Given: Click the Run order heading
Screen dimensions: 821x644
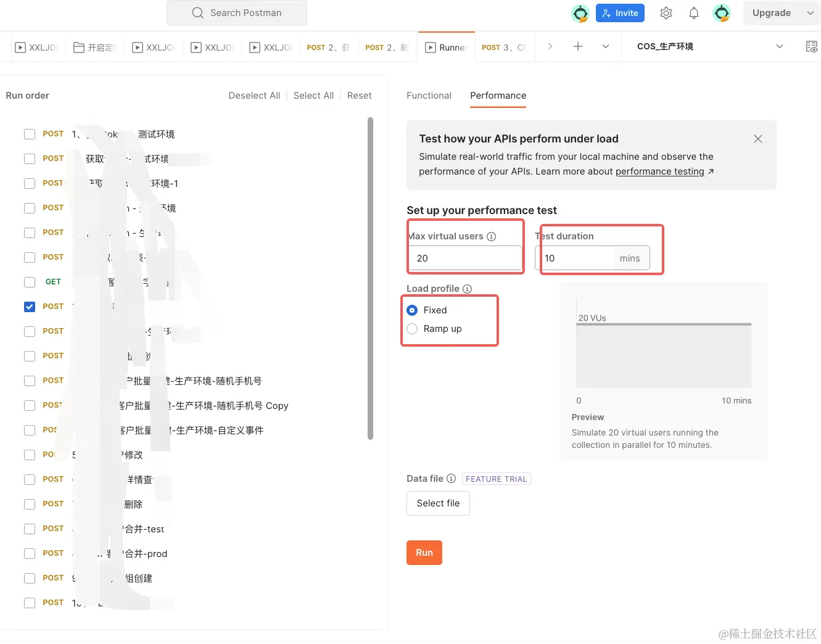Looking at the screenshot, I should [x=27, y=96].
